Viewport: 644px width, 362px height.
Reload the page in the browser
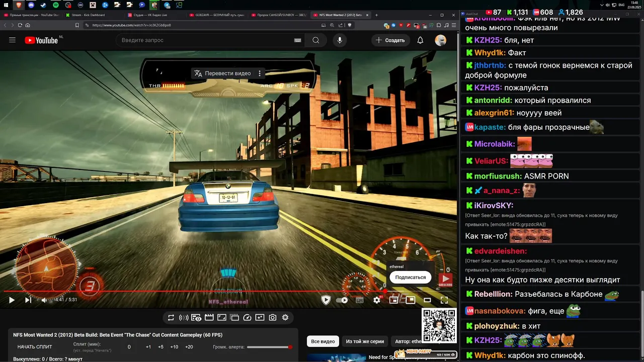20,25
